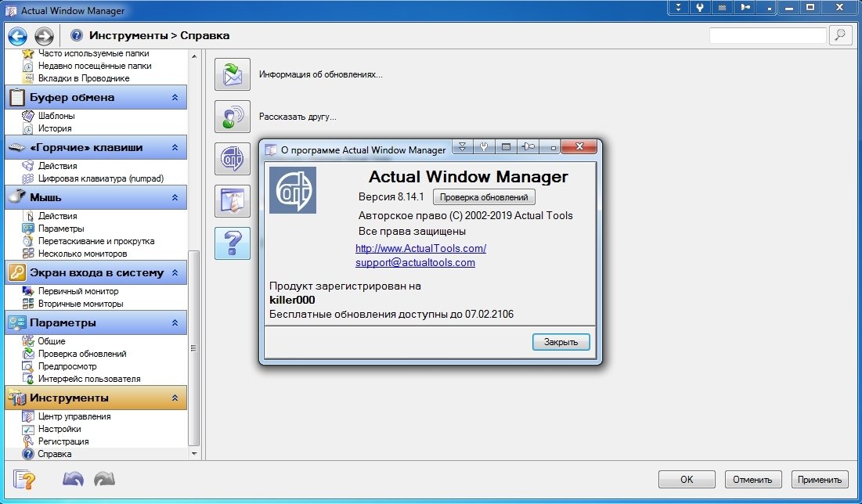Collapse the 'Буфер обмена' section
Viewport: 862px width, 504px height.
[175, 98]
